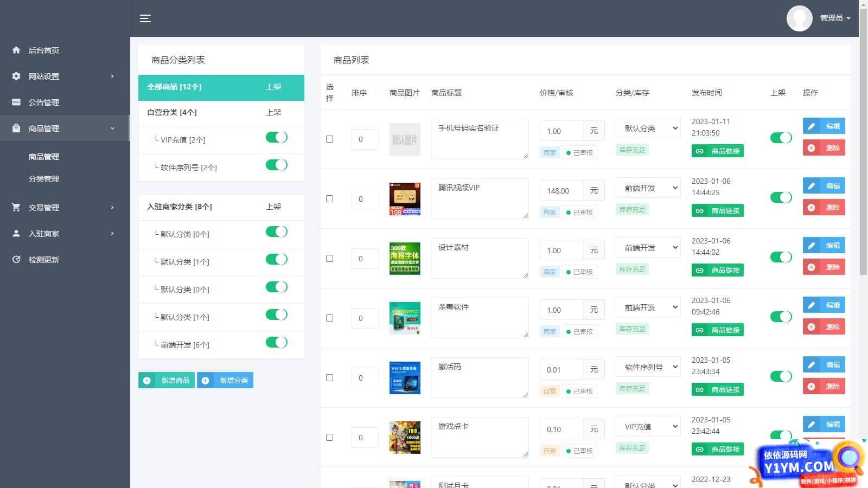Select the 全部商品 [12个] category

click(221, 87)
